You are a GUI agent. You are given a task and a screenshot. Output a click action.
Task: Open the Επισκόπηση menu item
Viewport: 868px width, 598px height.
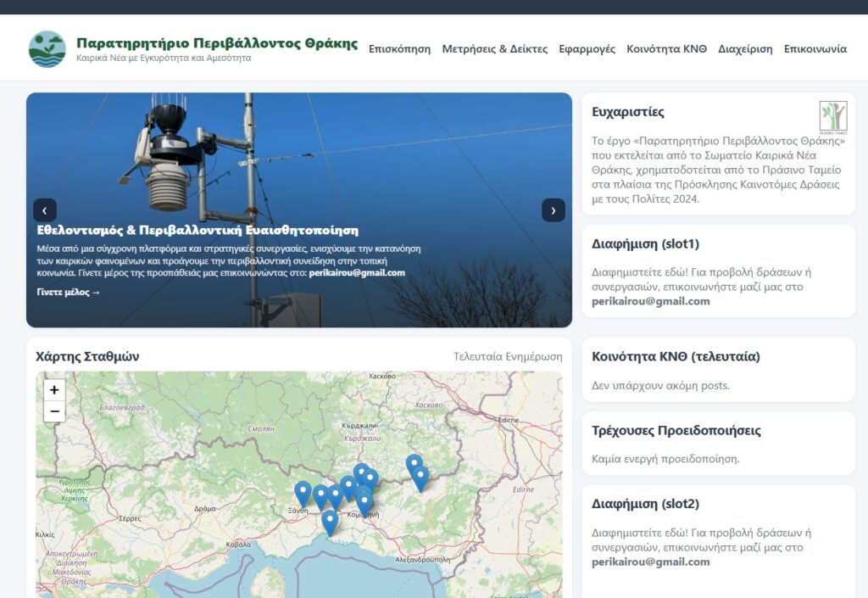tap(399, 49)
